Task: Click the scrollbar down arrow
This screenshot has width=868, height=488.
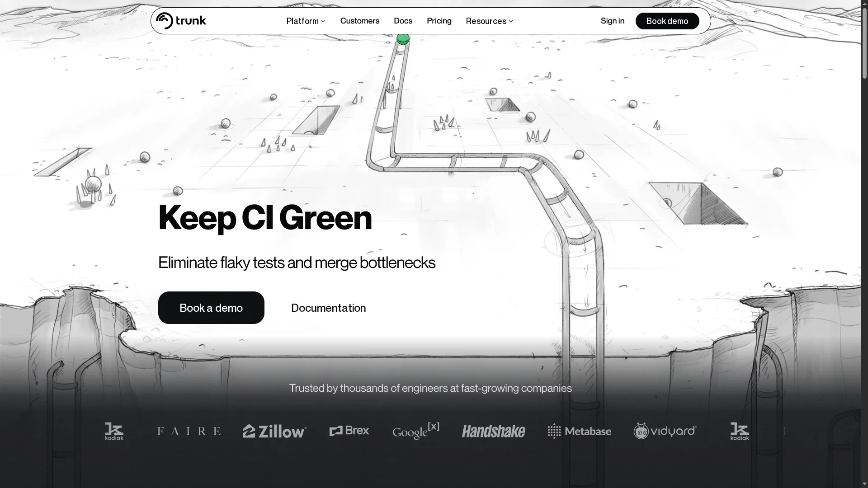Action: coord(864,484)
